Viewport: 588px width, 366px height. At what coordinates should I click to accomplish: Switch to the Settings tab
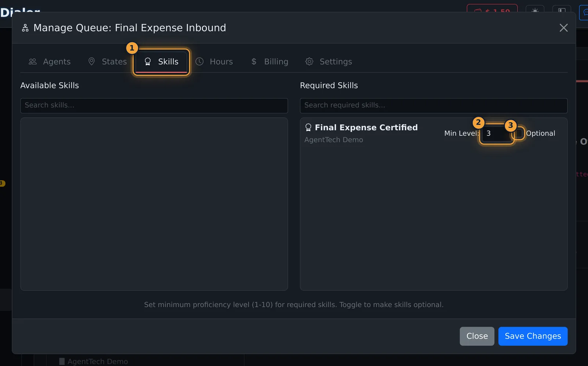329,62
